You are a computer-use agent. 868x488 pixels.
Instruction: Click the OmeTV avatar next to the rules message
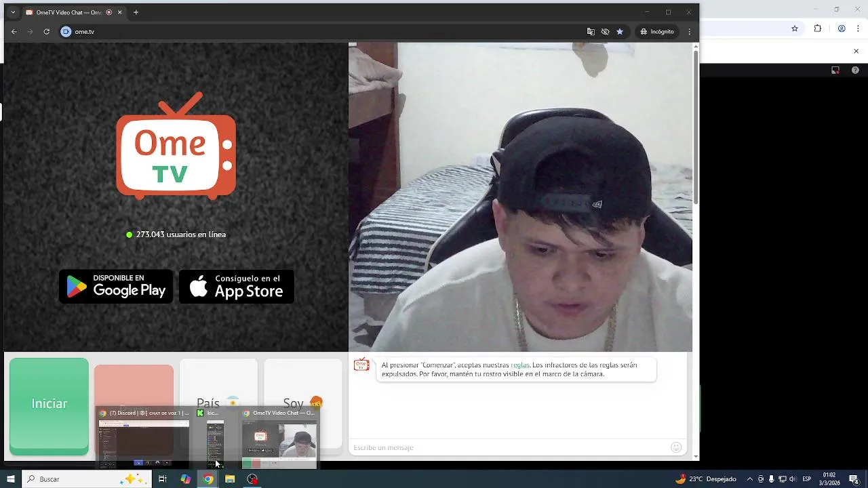tap(361, 365)
